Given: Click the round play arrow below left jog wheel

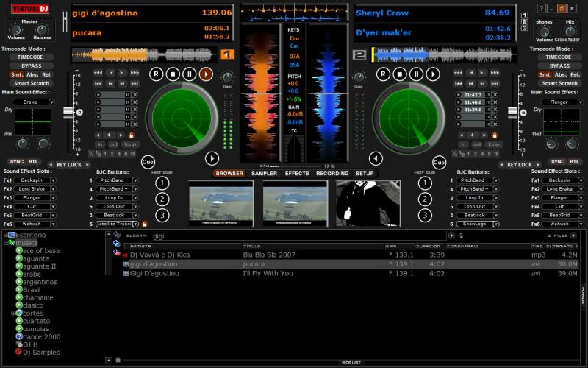Looking at the screenshot, I should click(212, 158).
